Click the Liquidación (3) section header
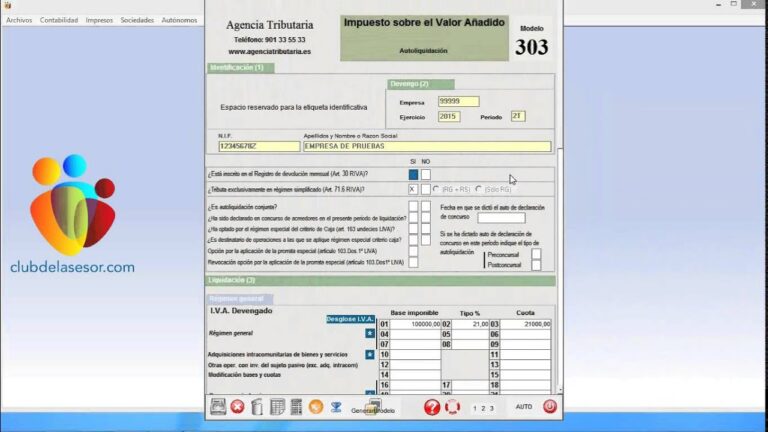 click(381, 280)
